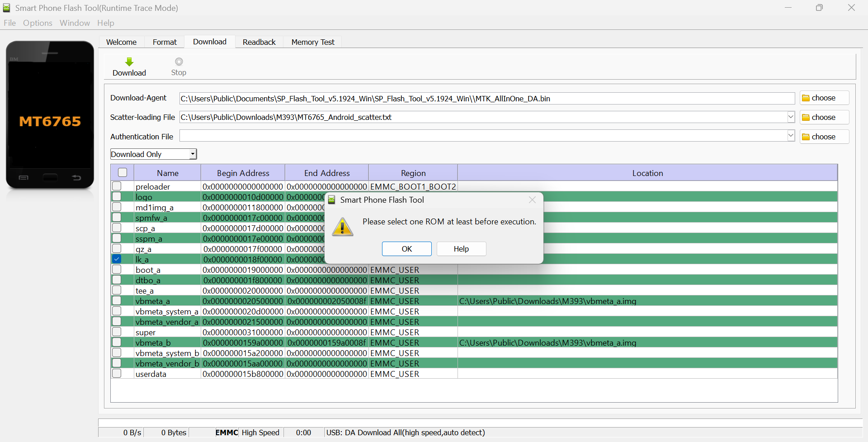Click the Region column header

click(x=413, y=173)
